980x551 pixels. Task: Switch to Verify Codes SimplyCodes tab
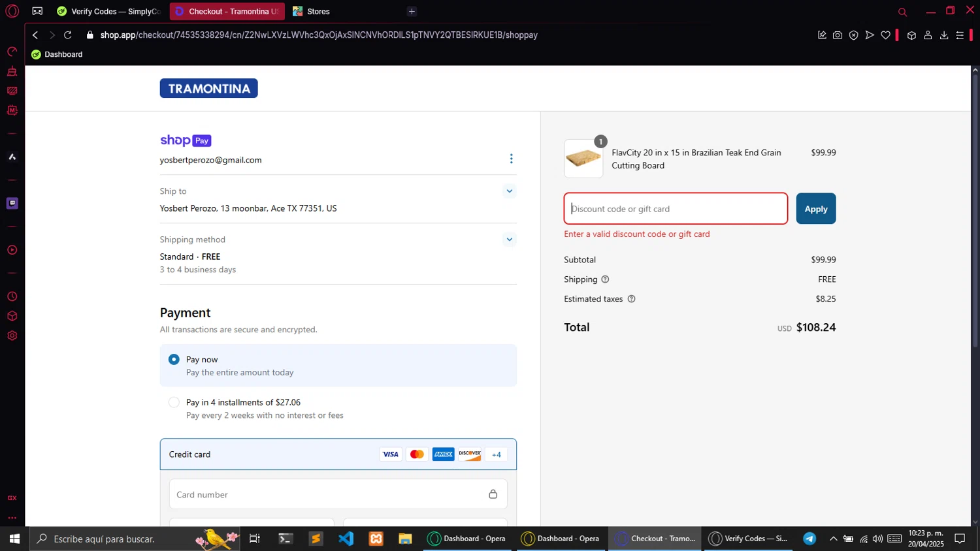108,12
